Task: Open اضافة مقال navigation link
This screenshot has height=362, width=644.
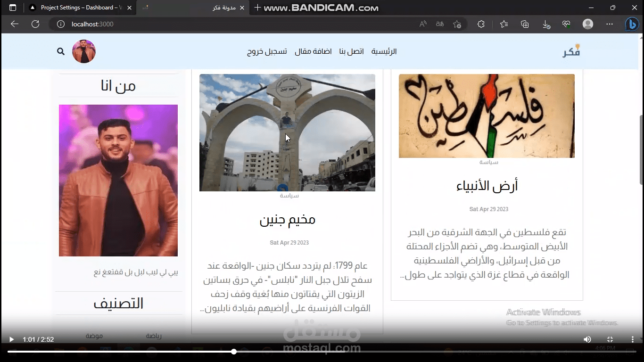Action: tap(313, 51)
